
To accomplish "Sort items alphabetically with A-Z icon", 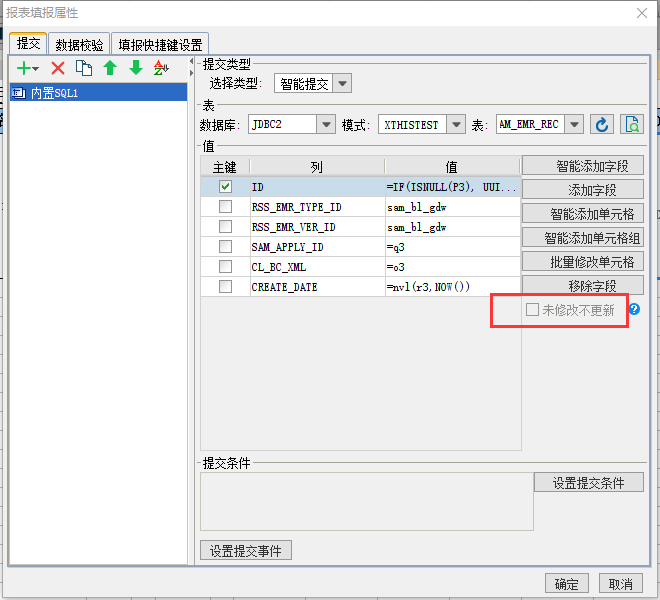I will pos(161,68).
